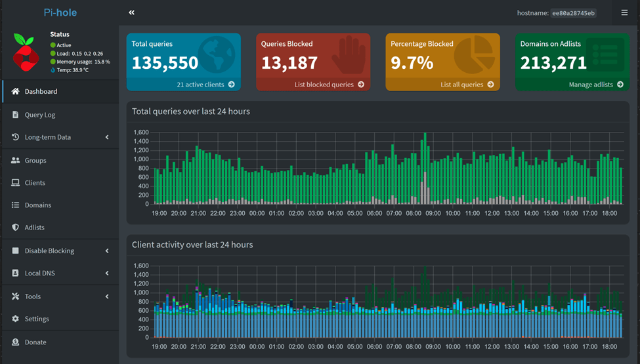The height and width of the screenshot is (364, 640).
Task: Click the Pi-hole title text
Action: pos(59,12)
